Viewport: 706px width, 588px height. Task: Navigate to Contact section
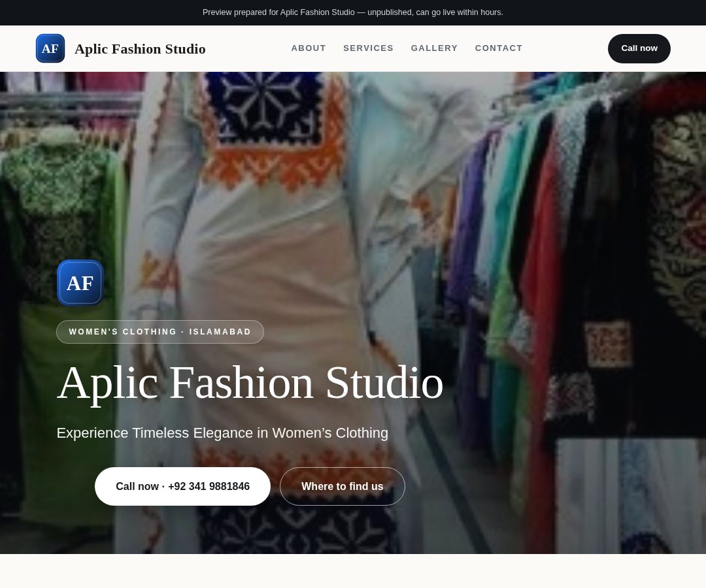tap(498, 48)
